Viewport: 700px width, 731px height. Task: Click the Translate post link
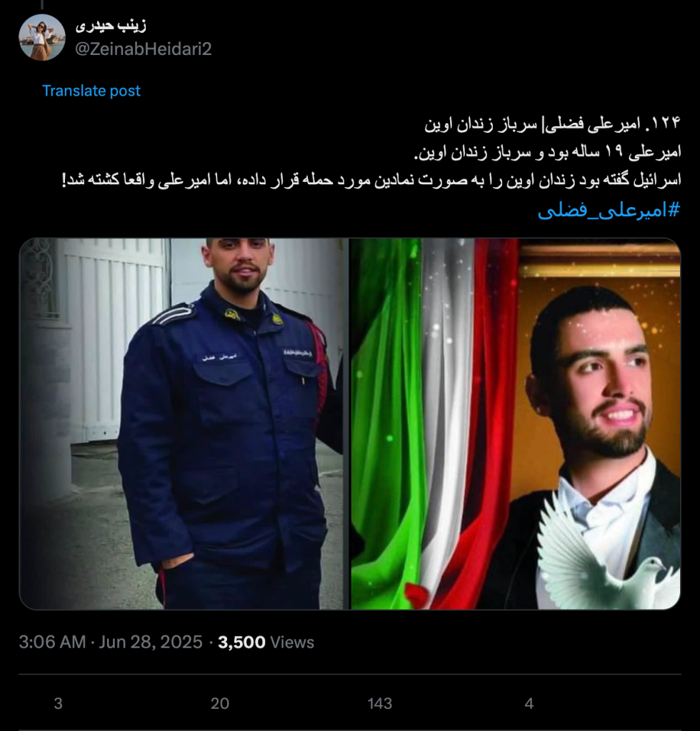tap(91, 91)
